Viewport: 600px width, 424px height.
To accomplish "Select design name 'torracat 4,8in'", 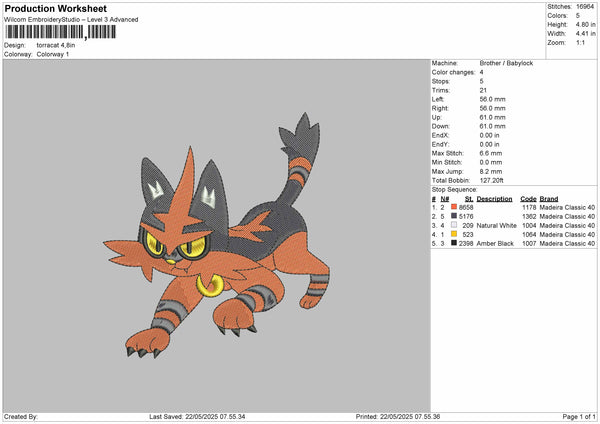I will [x=56, y=45].
